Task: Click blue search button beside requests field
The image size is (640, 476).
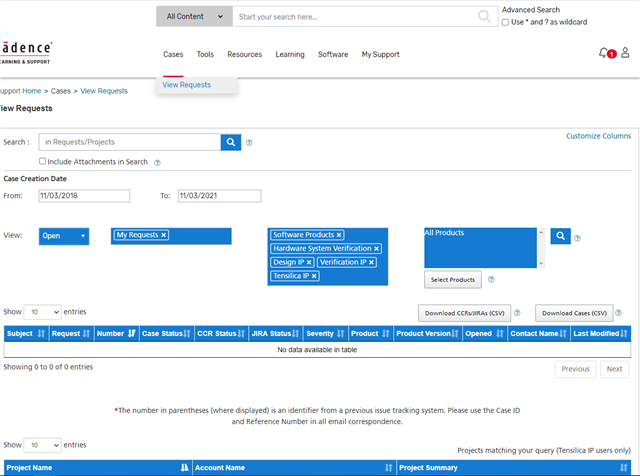Action: 231,142
